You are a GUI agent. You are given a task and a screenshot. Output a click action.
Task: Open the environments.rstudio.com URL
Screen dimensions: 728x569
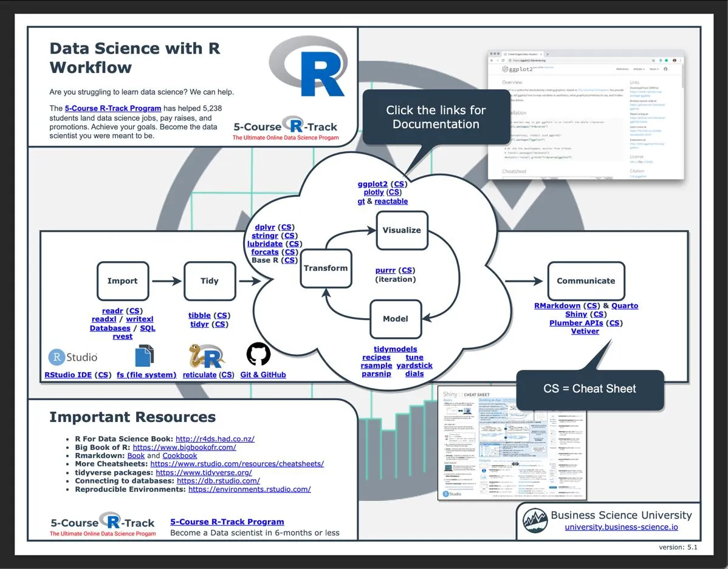(x=249, y=489)
